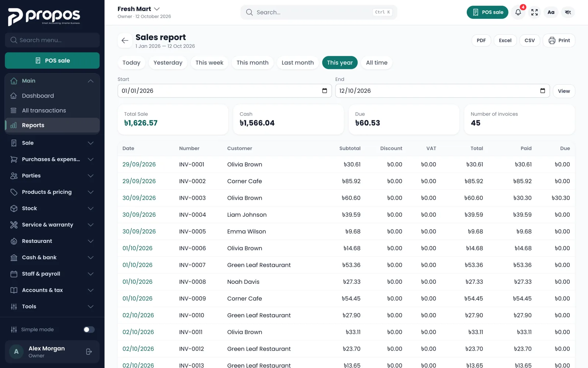
Task: Open the 30/09/2026 date link for INV-0003
Action: (139, 198)
